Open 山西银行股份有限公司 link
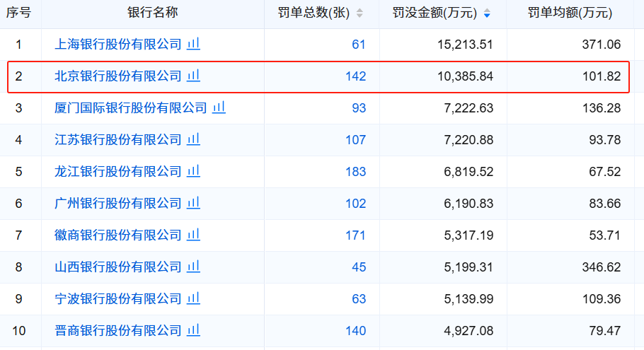Image resolution: width=644 pixels, height=350 pixels. tap(118, 267)
